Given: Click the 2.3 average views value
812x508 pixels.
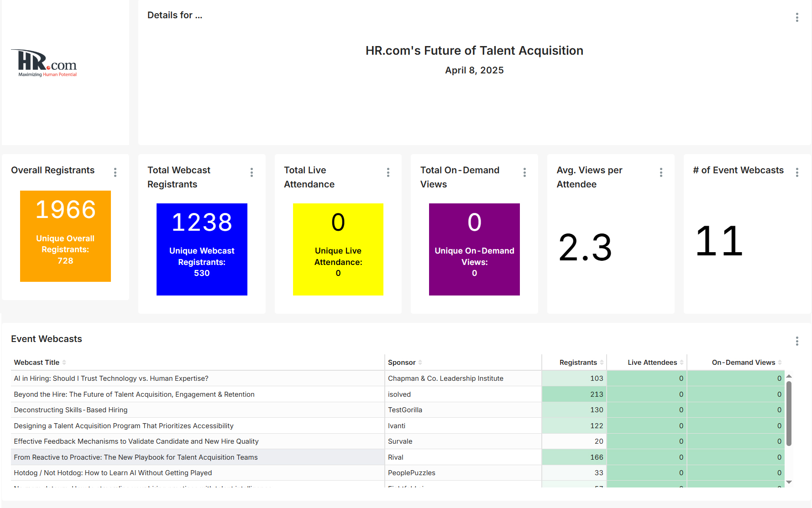Looking at the screenshot, I should pyautogui.click(x=585, y=248).
